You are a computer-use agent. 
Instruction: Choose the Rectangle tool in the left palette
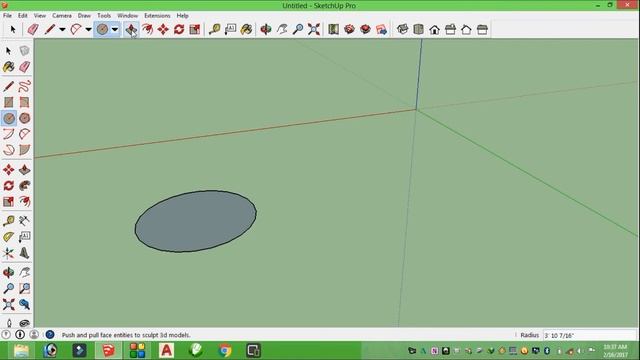9,102
